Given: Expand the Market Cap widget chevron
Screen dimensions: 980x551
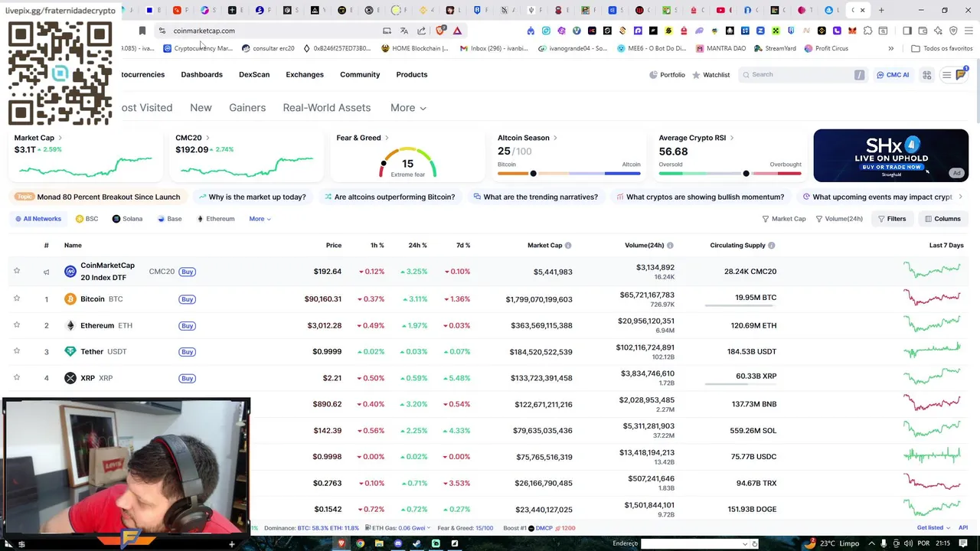Looking at the screenshot, I should pyautogui.click(x=60, y=138).
